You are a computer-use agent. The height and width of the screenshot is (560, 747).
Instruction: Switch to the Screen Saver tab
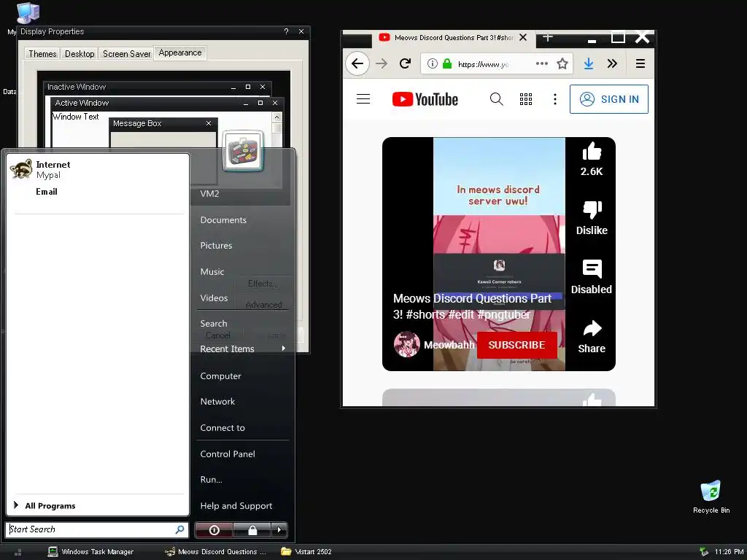pos(127,54)
